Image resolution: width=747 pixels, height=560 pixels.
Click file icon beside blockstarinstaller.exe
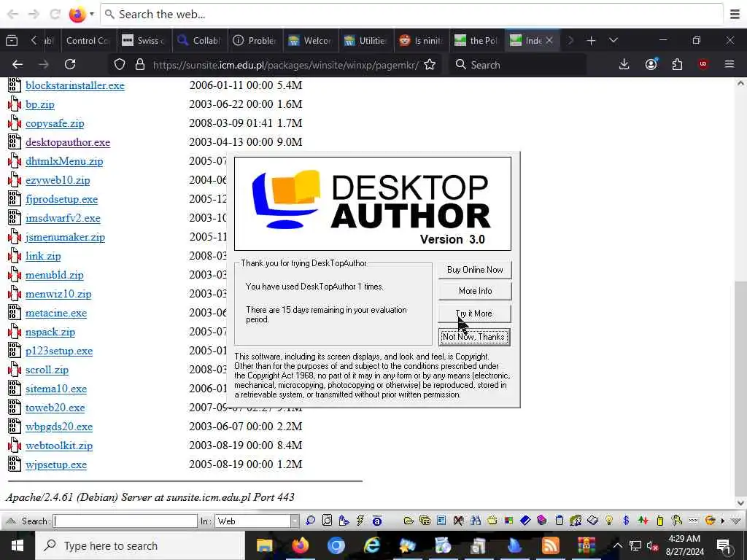point(15,85)
